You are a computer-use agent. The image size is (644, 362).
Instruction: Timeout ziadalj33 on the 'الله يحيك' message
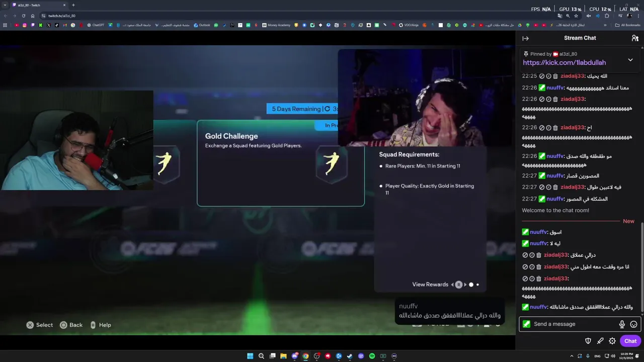(x=548, y=76)
